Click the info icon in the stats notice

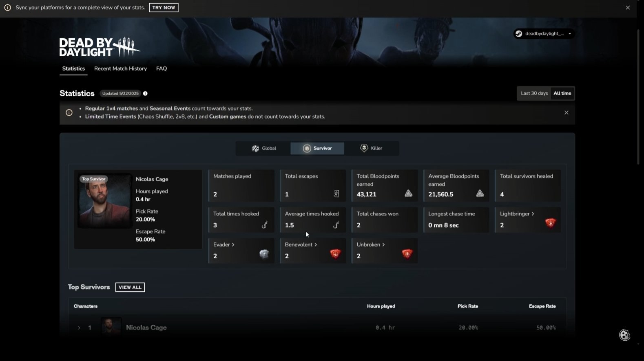tap(69, 112)
